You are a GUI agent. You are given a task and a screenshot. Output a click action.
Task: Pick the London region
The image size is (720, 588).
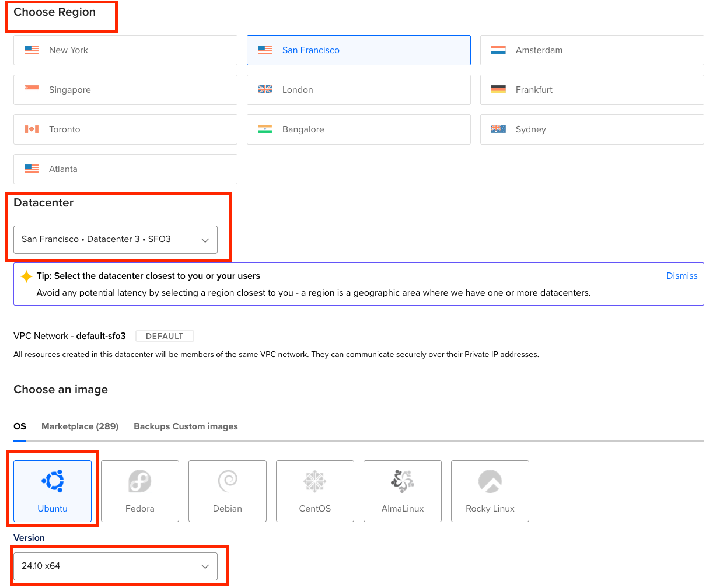pyautogui.click(x=359, y=90)
